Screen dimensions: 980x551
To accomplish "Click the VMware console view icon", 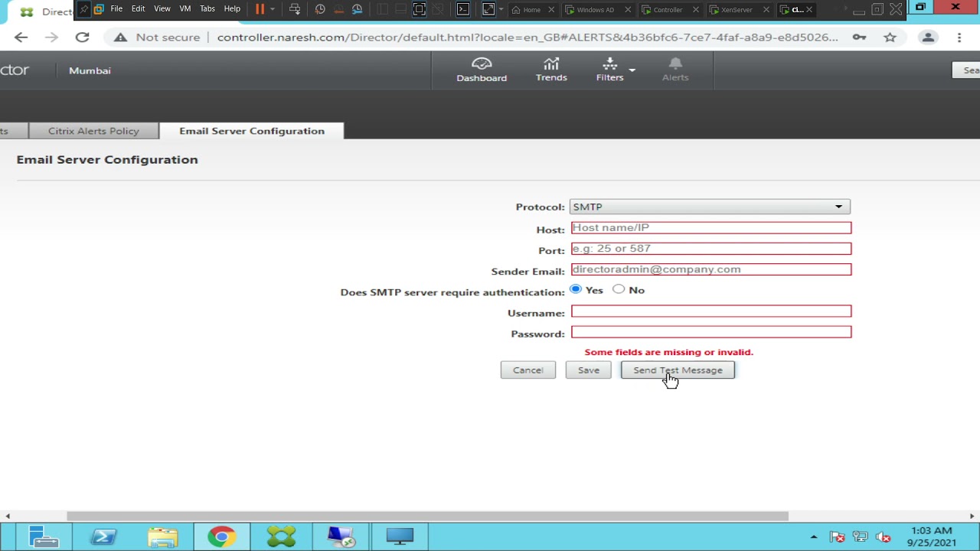I will 462,9.
